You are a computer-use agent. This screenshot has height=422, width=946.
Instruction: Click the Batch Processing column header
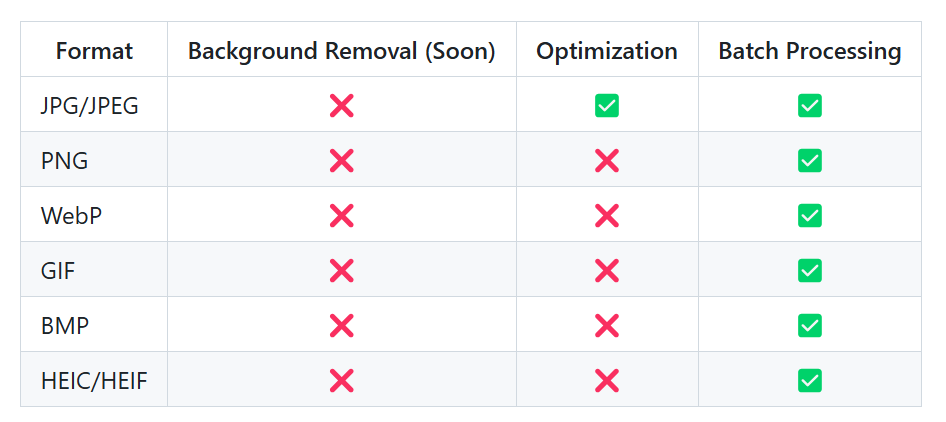pos(809,51)
